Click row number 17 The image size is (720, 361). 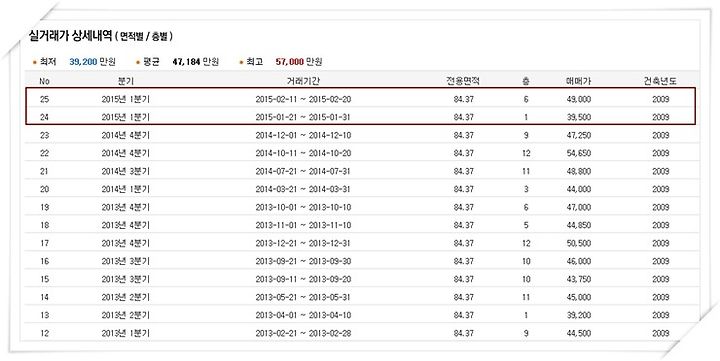[x=45, y=243]
